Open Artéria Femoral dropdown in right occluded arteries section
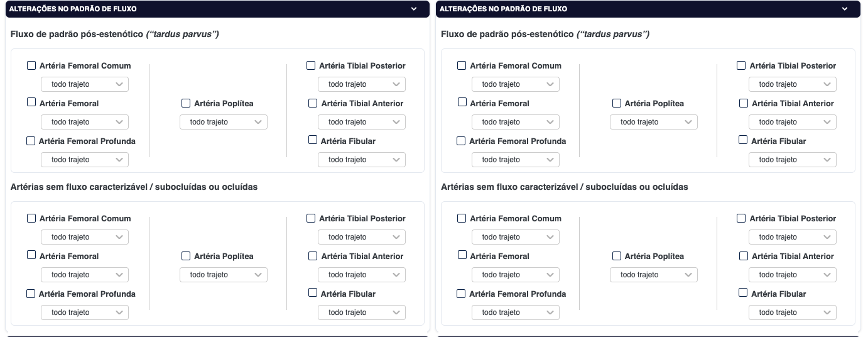The width and height of the screenshot is (868, 337). [x=516, y=275]
